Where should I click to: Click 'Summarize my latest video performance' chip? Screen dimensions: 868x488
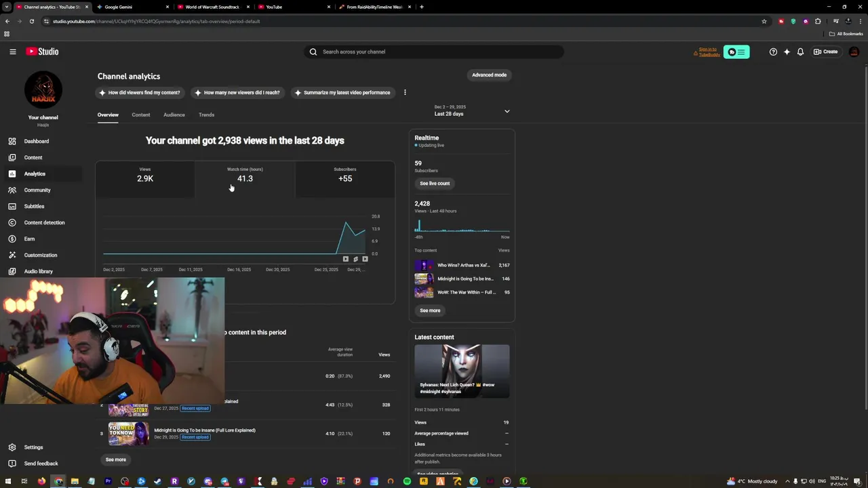coord(342,92)
